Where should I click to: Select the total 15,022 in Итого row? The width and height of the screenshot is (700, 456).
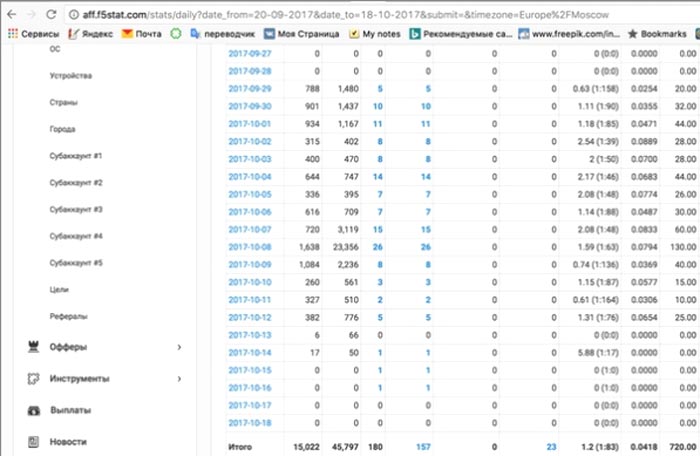[x=306, y=447]
